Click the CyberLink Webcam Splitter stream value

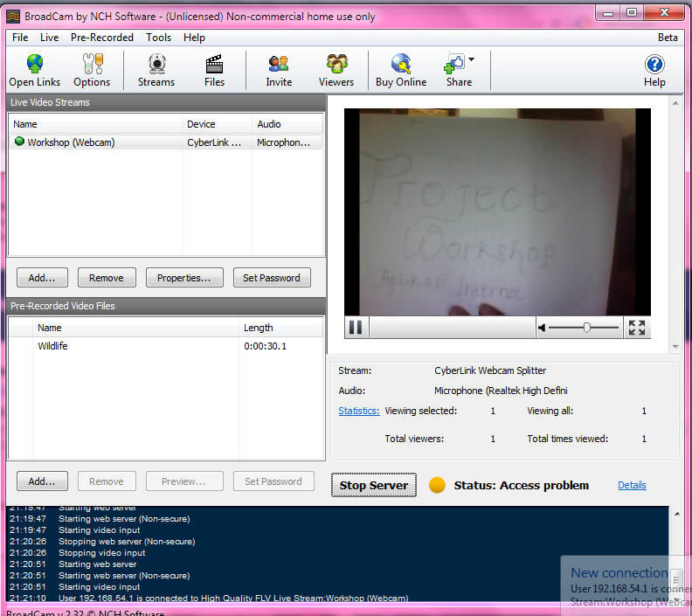[490, 370]
